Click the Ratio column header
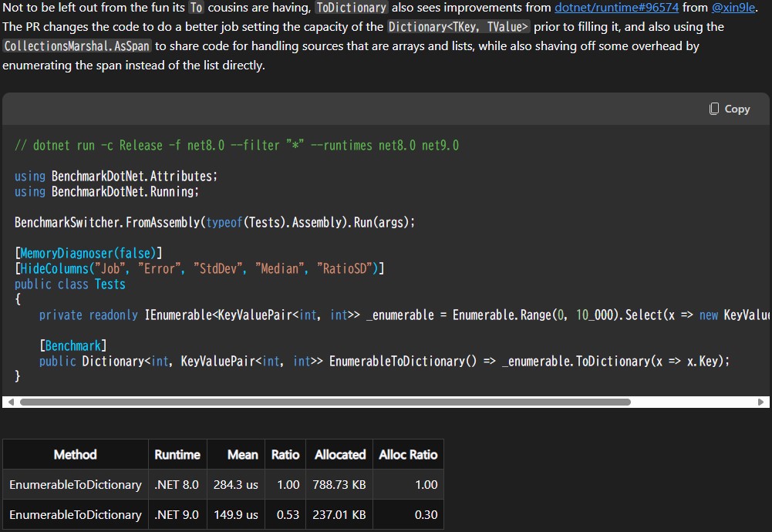772x532 pixels. 285,454
